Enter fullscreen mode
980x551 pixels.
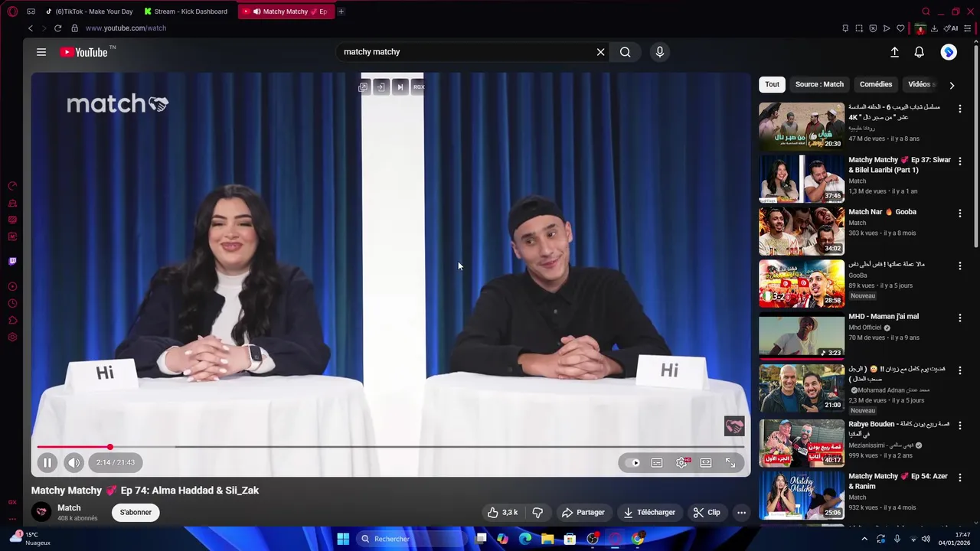pos(730,463)
